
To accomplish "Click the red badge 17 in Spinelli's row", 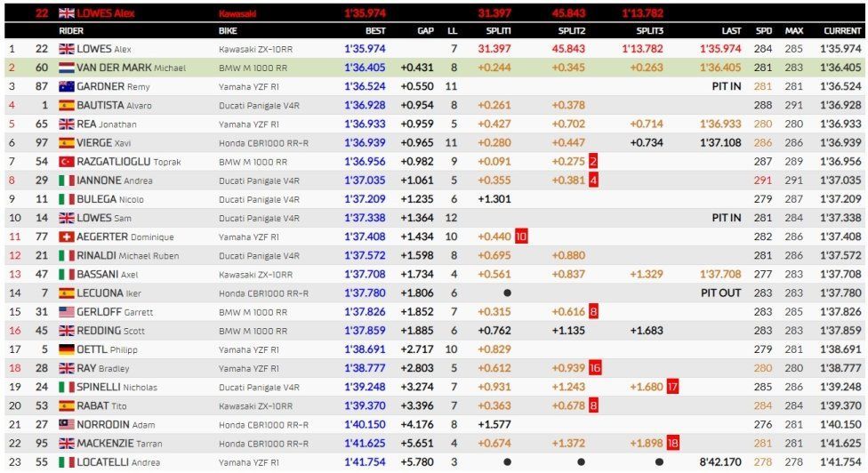I will coord(672,388).
